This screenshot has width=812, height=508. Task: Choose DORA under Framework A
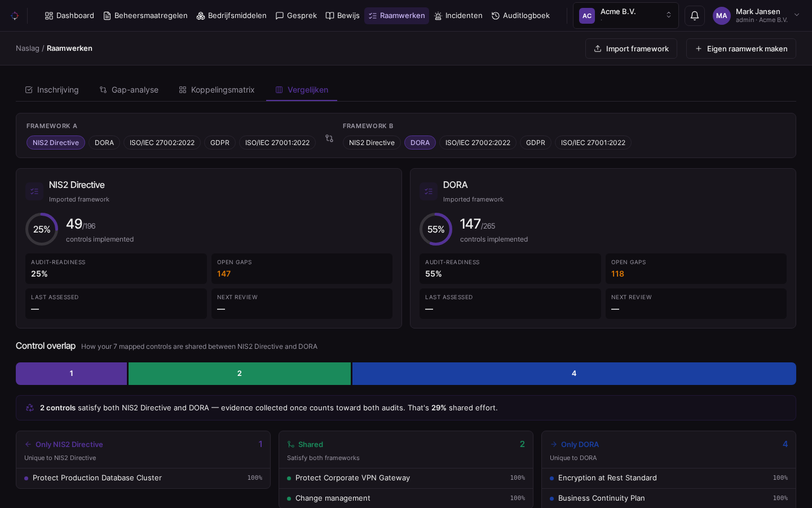click(104, 143)
